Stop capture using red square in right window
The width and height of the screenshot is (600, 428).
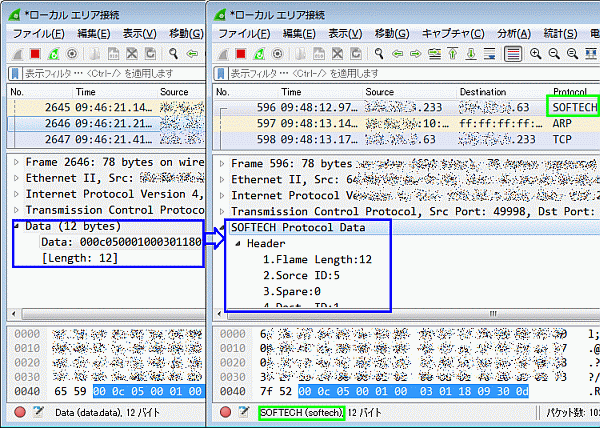pos(240,54)
